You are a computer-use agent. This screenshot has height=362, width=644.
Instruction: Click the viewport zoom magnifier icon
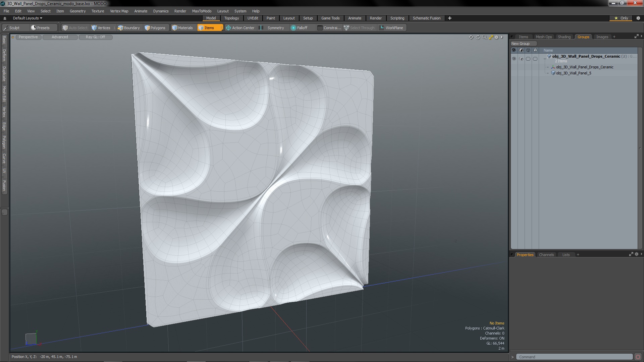coord(484,37)
